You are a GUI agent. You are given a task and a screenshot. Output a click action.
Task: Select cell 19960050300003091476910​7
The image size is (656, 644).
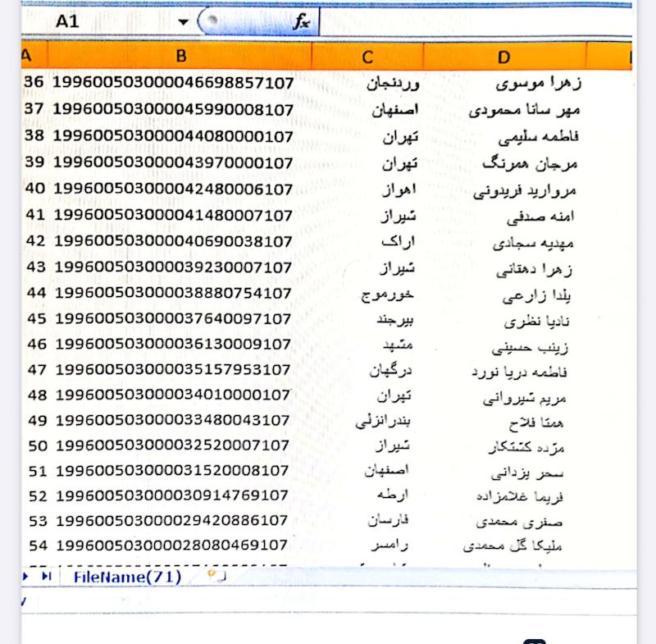[172, 496]
